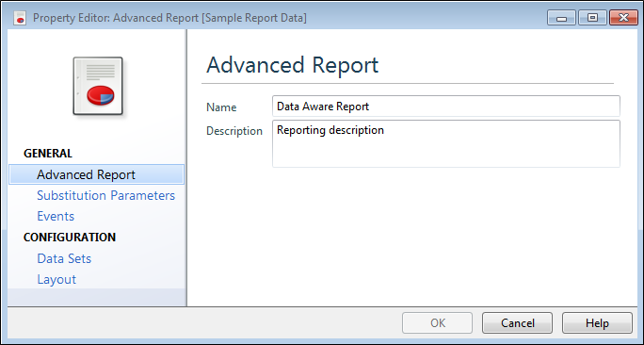The height and width of the screenshot is (345, 644).
Task: Click the disabled OK button
Action: click(438, 323)
